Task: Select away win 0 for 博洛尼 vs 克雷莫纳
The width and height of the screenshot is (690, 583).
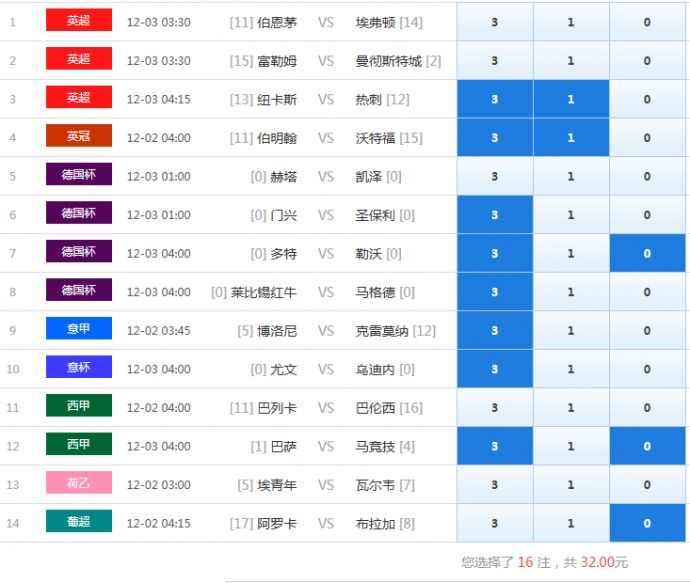Action: click(x=647, y=331)
